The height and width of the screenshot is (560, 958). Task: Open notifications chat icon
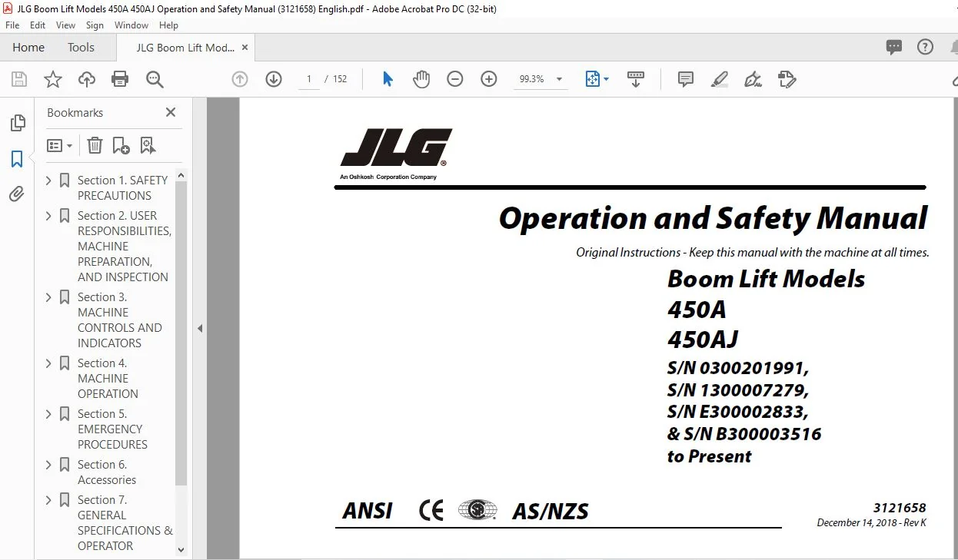[893, 47]
